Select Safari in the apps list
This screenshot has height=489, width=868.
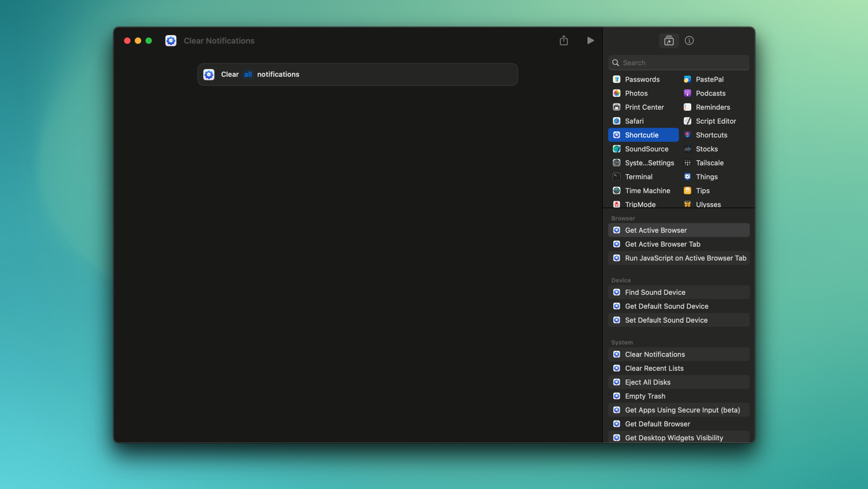[634, 121]
